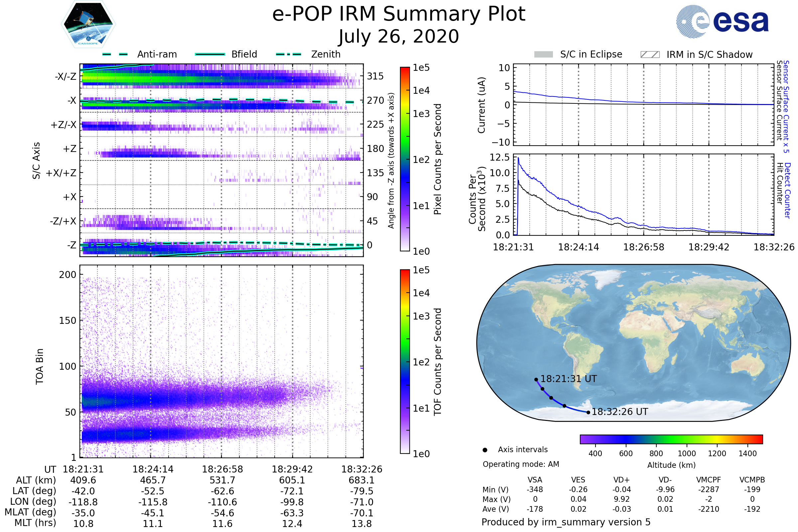
Task: Click the Altitude (km) color bar
Action: pyautogui.click(x=671, y=439)
